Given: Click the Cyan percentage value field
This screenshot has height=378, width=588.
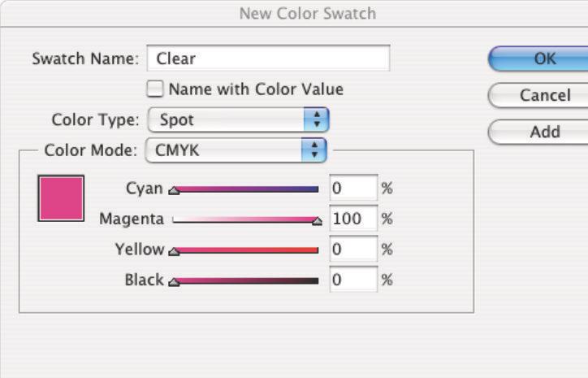Looking at the screenshot, I should tap(353, 189).
